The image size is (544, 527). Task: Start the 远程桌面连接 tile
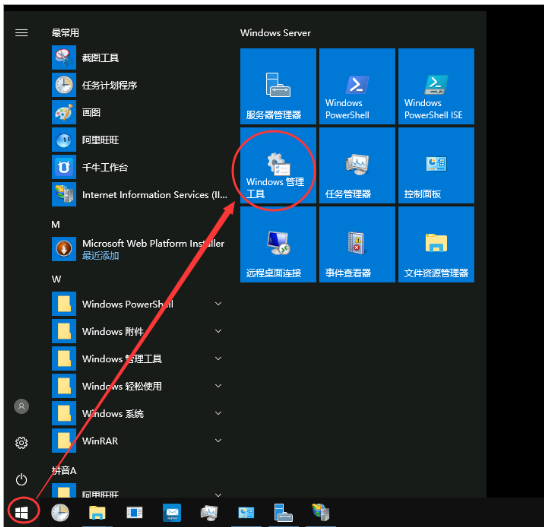(x=278, y=244)
